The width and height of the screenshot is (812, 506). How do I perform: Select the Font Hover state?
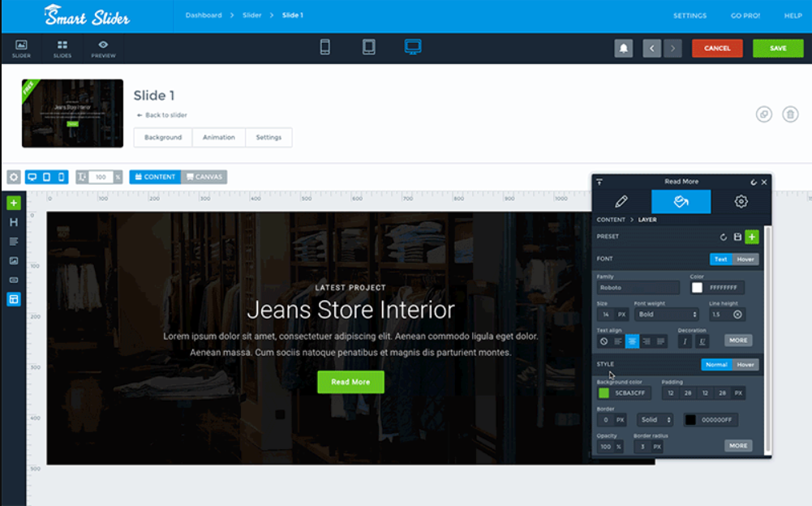(x=745, y=259)
